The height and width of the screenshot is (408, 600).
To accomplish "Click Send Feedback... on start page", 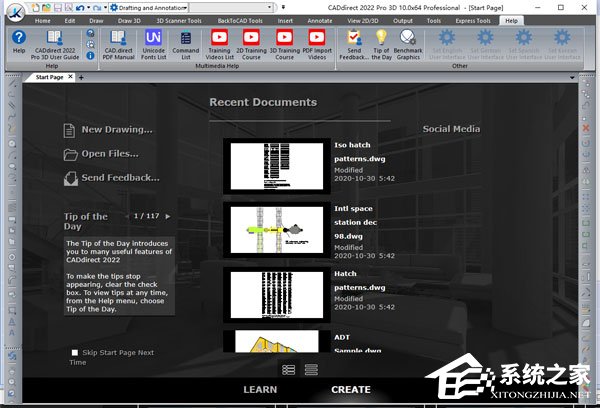I will [111, 178].
